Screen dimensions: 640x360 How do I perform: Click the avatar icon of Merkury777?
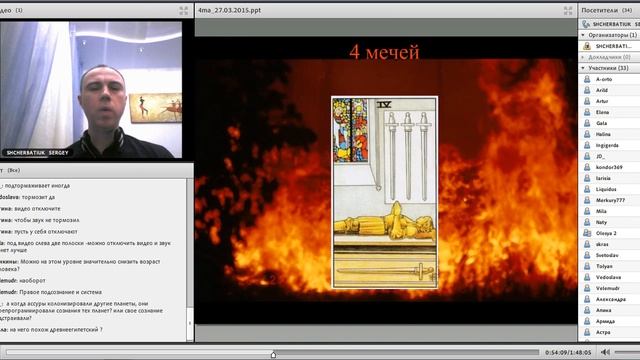[587, 200]
